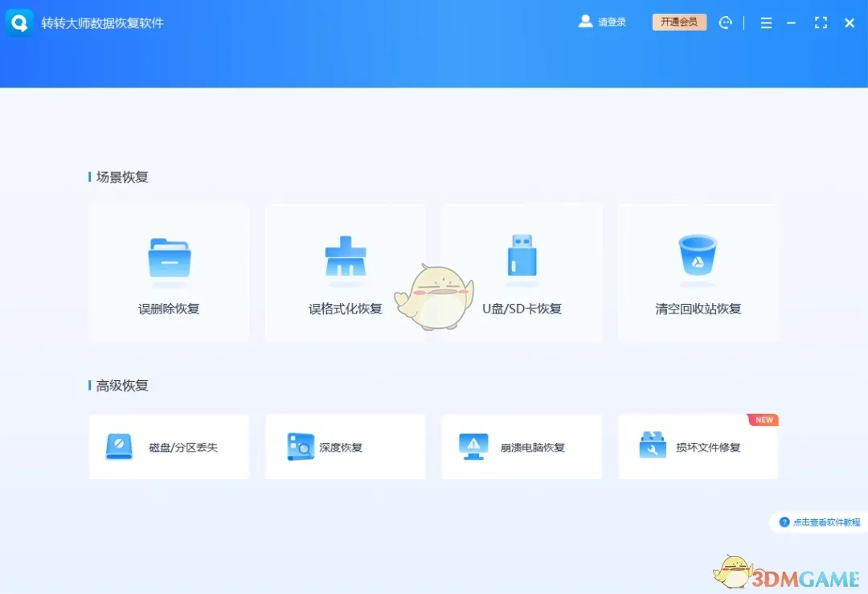Click the 误格式化恢复 brush icon
Screen dimensions: 868x594
pos(346,256)
